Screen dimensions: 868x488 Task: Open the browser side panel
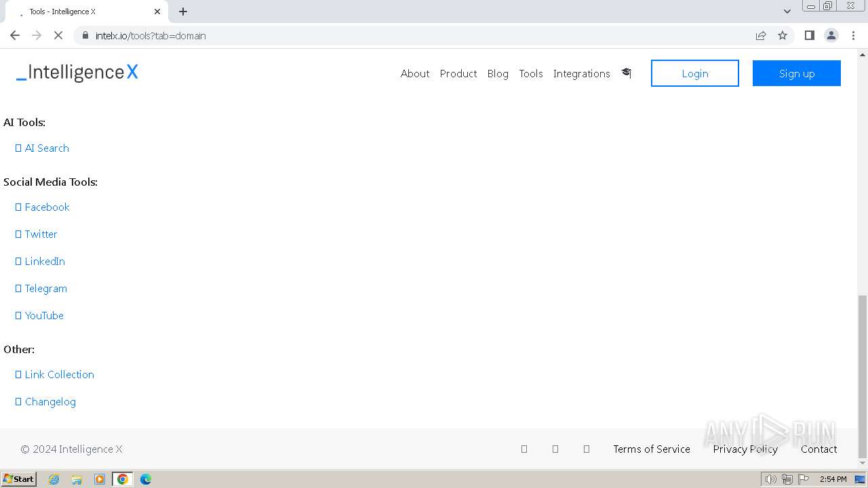pos(809,35)
